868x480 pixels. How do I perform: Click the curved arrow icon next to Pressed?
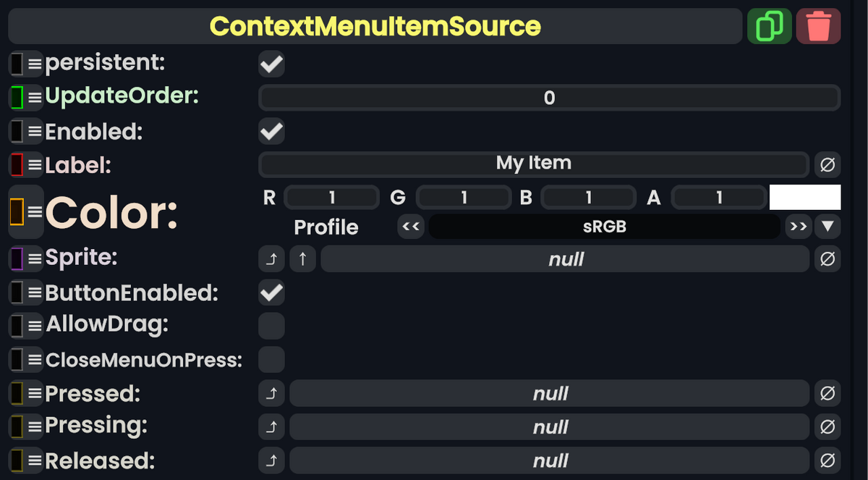pyautogui.click(x=271, y=393)
